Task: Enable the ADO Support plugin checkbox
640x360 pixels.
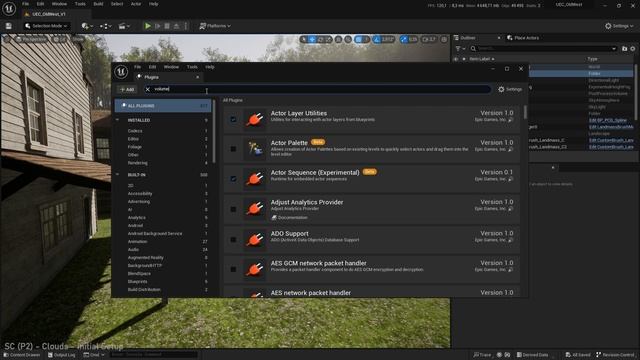Action: click(233, 240)
